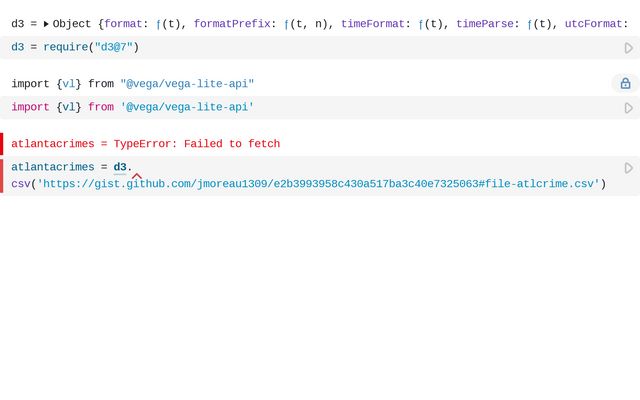640x400 pixels.
Task: Click the vl name in import output
Action: tap(69, 84)
